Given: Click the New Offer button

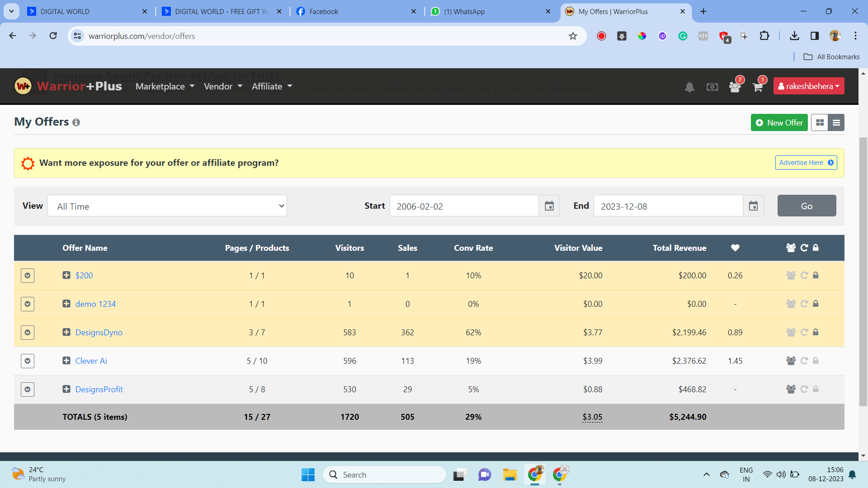Looking at the screenshot, I should coord(779,122).
